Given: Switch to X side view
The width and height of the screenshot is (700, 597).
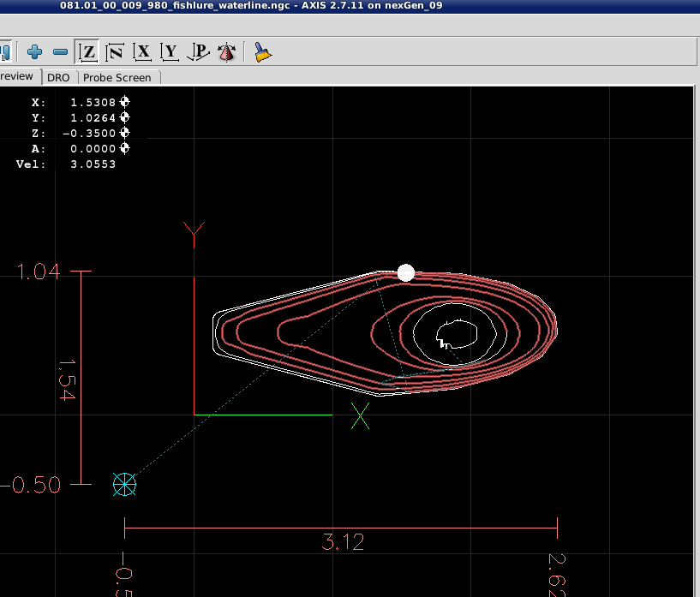Looking at the screenshot, I should pyautogui.click(x=143, y=52).
